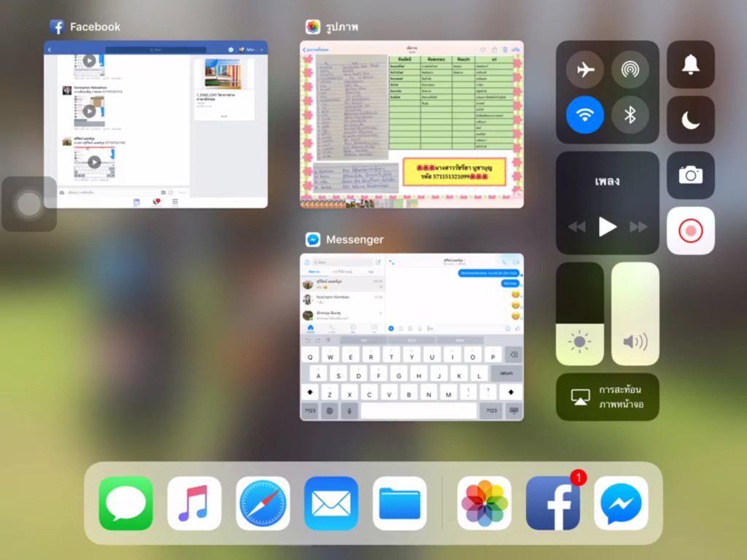Toggle silent mode bell button
Image resolution: width=747 pixels, height=560 pixels.
690,65
